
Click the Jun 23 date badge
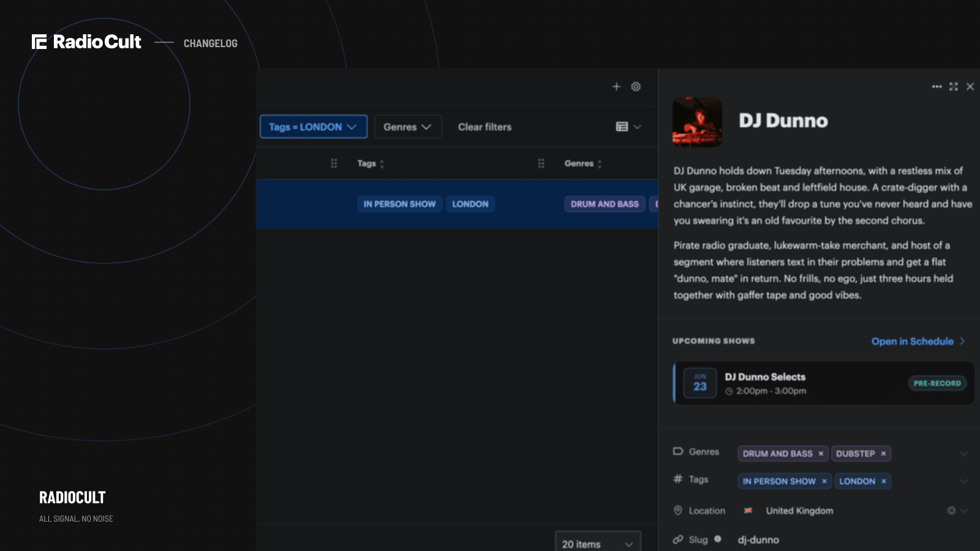pyautogui.click(x=700, y=383)
